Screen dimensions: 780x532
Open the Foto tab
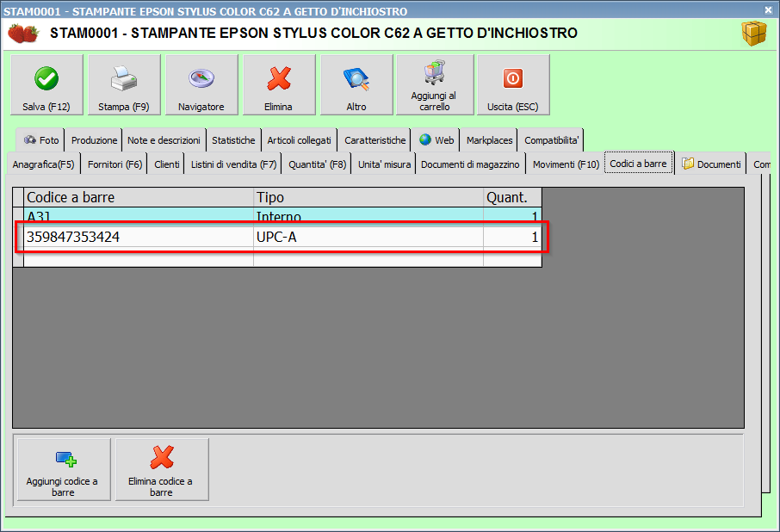click(40, 140)
